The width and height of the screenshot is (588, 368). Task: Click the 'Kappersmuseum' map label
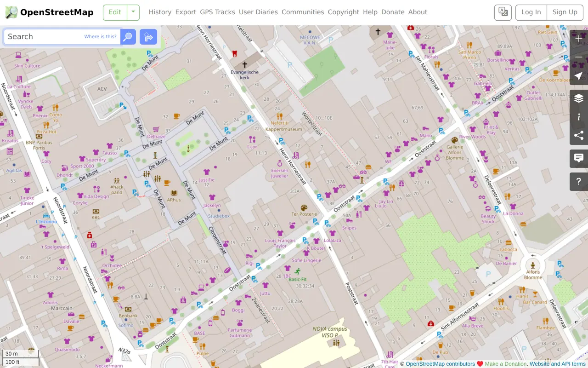[284, 129]
